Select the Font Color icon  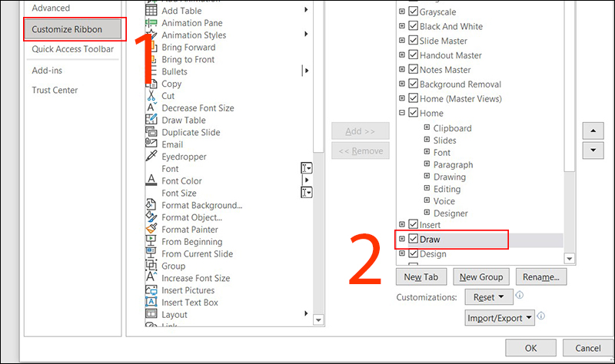[151, 181]
